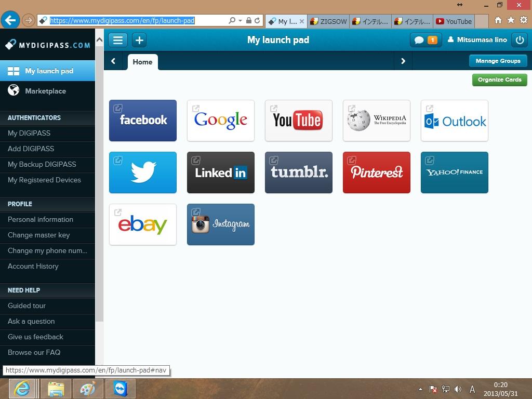Launch the Outlook card
Screen dimensions: 532x399
[454, 121]
